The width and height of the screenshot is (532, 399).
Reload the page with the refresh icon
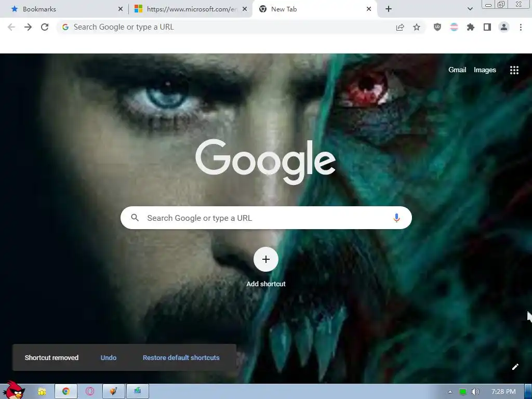pos(45,27)
